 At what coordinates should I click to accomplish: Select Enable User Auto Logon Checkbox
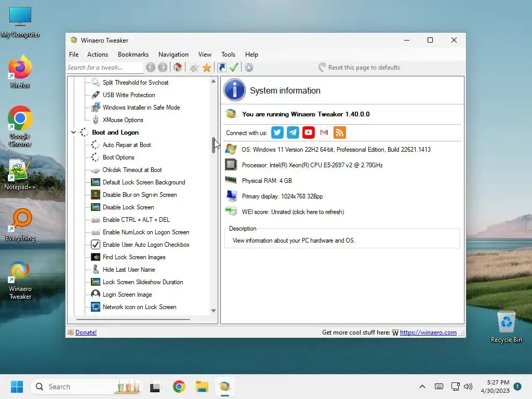point(146,245)
